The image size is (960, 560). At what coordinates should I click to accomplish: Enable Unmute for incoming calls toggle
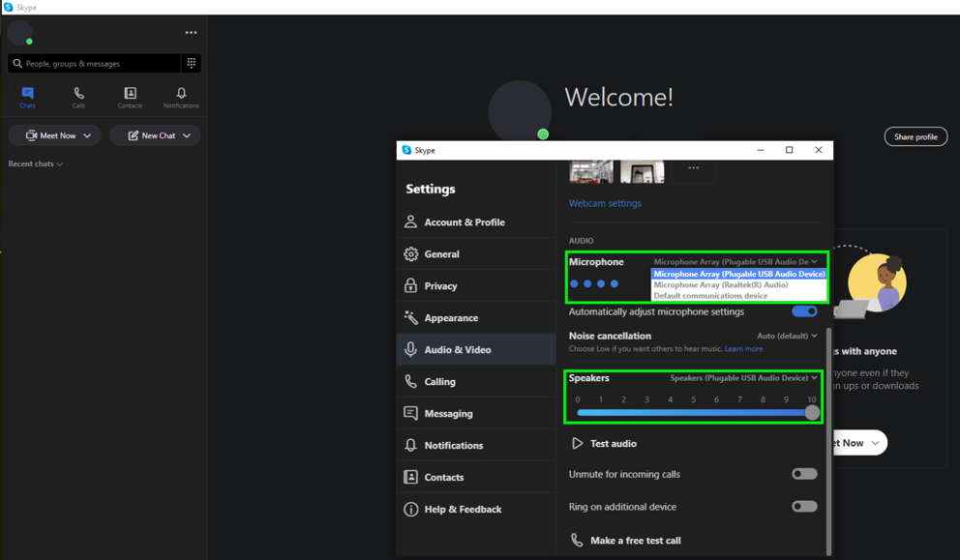tap(804, 474)
